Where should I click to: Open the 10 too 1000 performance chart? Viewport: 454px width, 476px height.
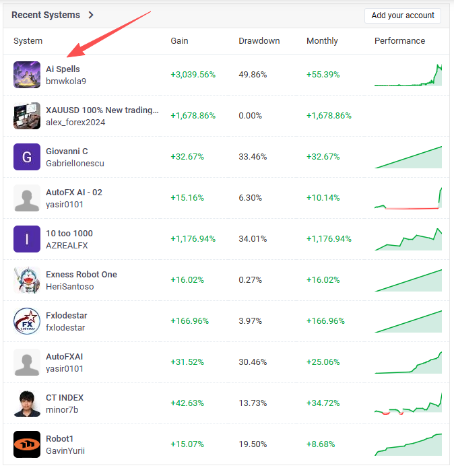point(408,240)
